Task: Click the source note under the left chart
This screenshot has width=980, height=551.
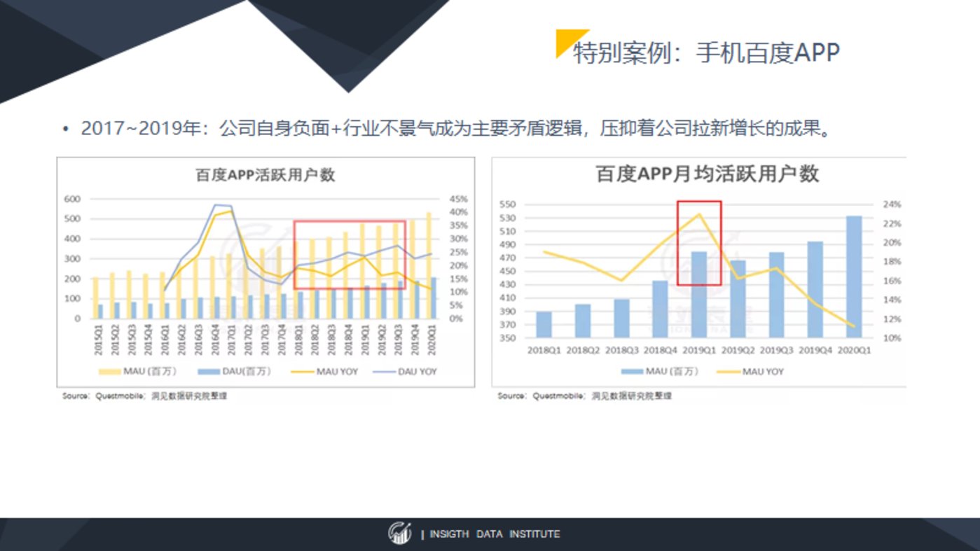Action: pyautogui.click(x=144, y=396)
